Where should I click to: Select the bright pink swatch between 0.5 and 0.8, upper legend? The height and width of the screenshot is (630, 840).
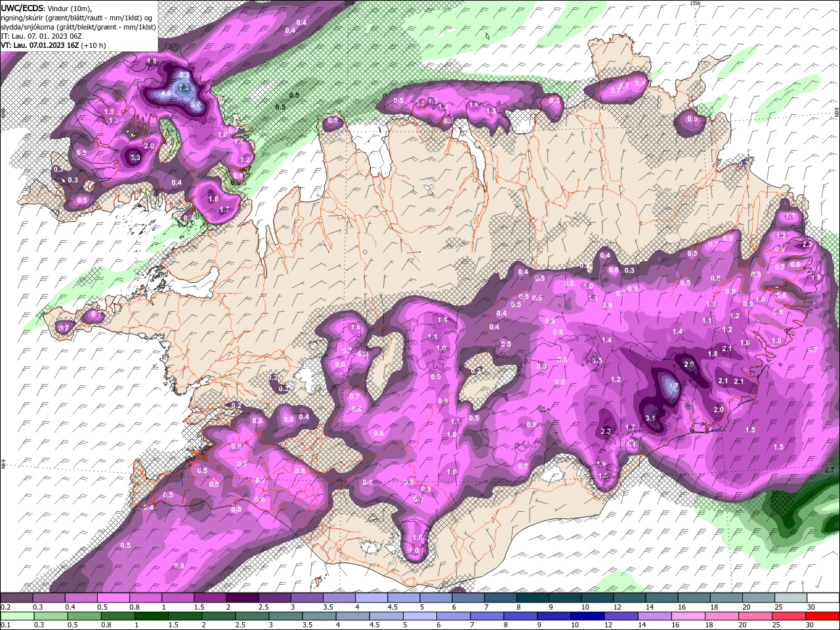113,598
